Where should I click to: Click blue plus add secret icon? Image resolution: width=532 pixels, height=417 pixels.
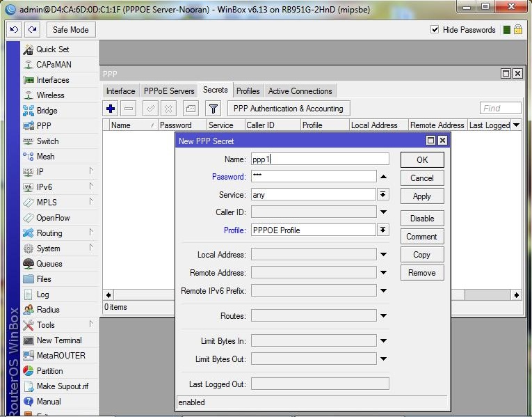111,109
